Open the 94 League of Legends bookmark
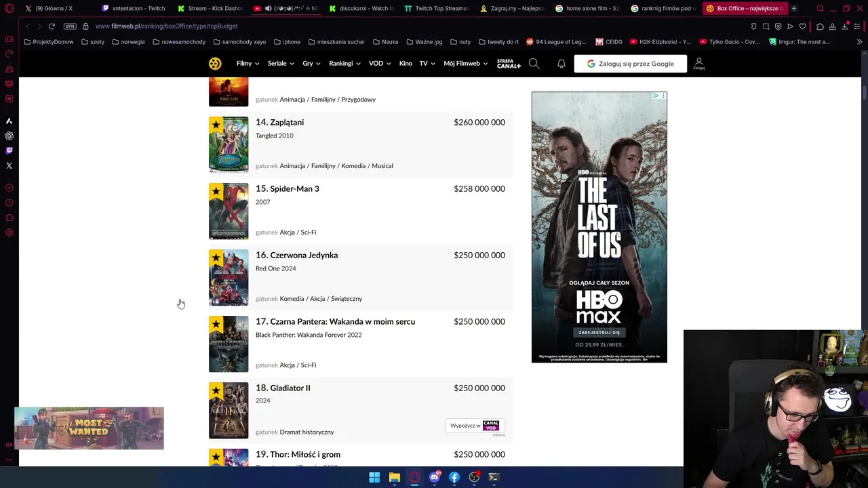 coord(555,42)
